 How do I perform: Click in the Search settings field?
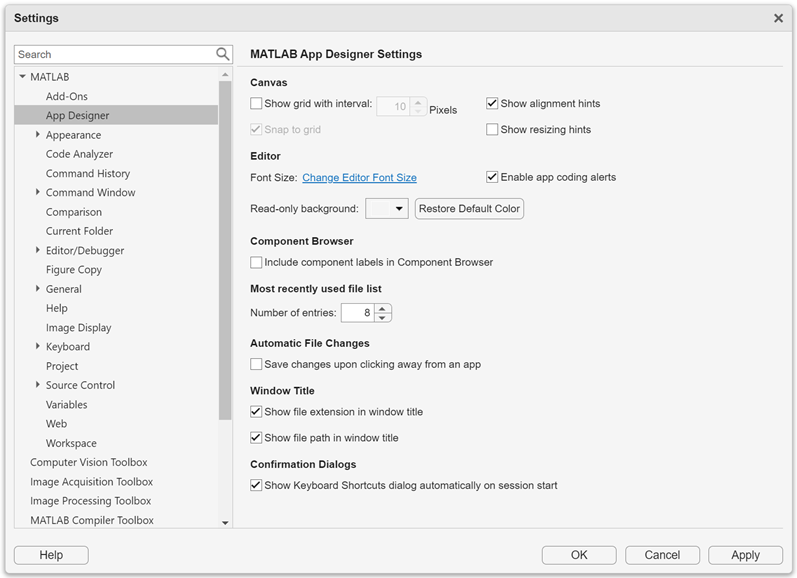(112, 54)
